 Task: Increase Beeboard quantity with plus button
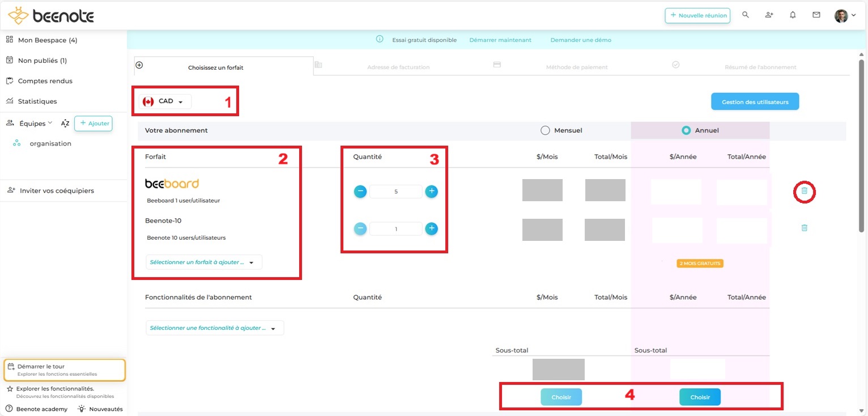[431, 192]
